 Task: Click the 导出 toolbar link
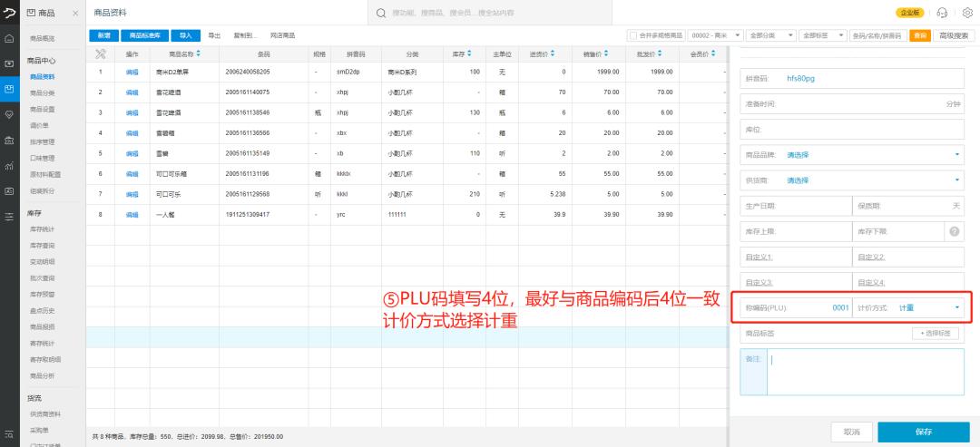214,35
